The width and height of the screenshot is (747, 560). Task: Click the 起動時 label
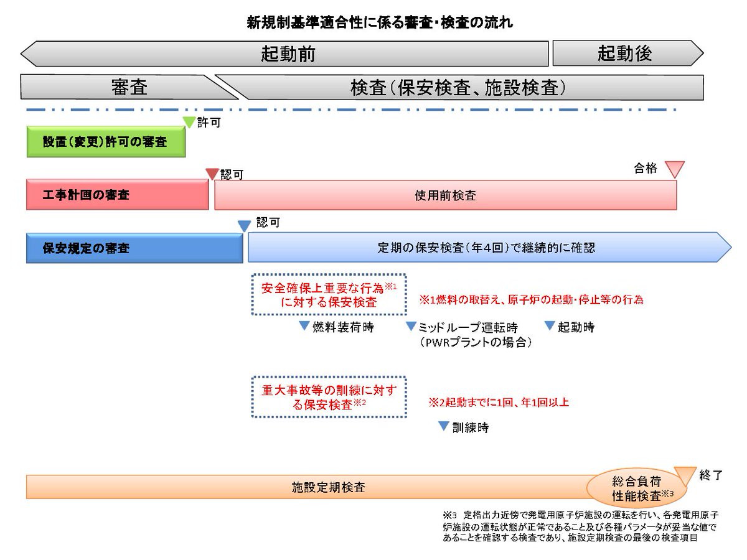[576, 327]
